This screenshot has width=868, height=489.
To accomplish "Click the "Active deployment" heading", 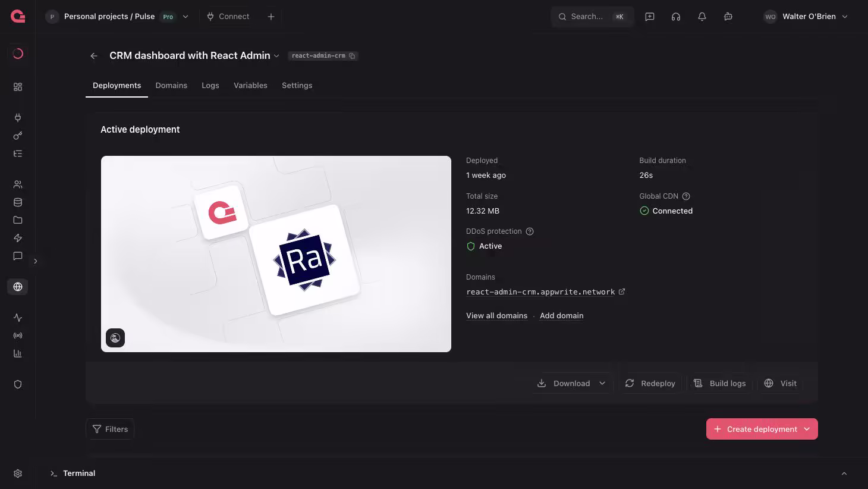I will click(x=140, y=130).
